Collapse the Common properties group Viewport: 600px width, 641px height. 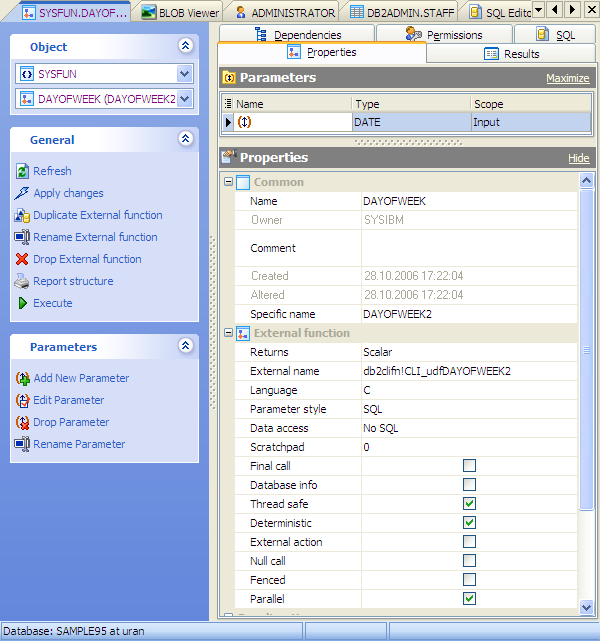click(x=228, y=182)
